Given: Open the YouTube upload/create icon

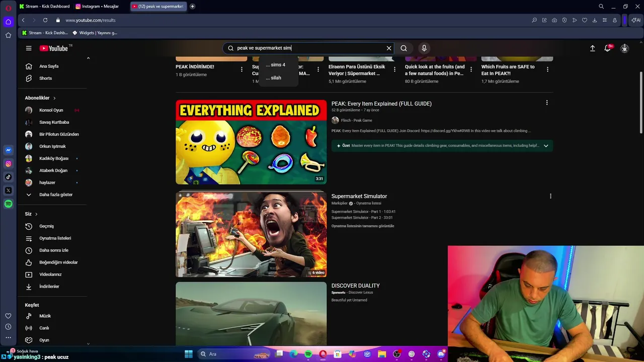Looking at the screenshot, I should (593, 48).
